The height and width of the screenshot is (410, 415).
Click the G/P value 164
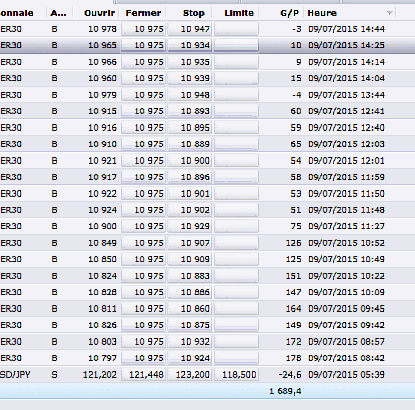coord(294,309)
